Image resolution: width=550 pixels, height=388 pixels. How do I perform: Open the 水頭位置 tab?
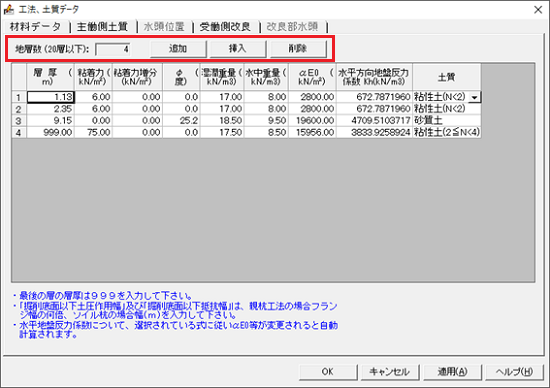point(164,27)
